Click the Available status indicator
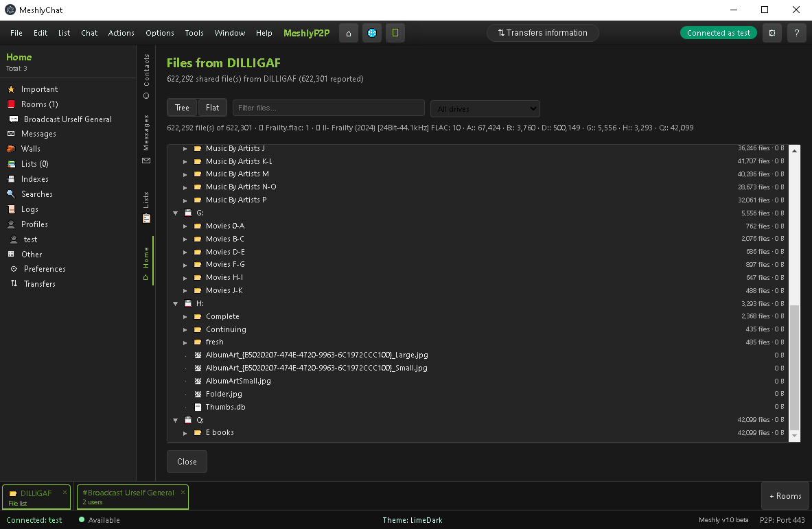The image size is (812, 529). pos(100,520)
